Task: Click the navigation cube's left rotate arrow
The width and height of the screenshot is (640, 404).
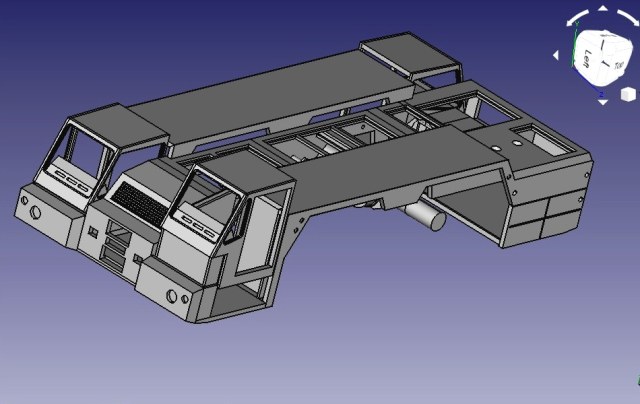Action: [x=558, y=54]
